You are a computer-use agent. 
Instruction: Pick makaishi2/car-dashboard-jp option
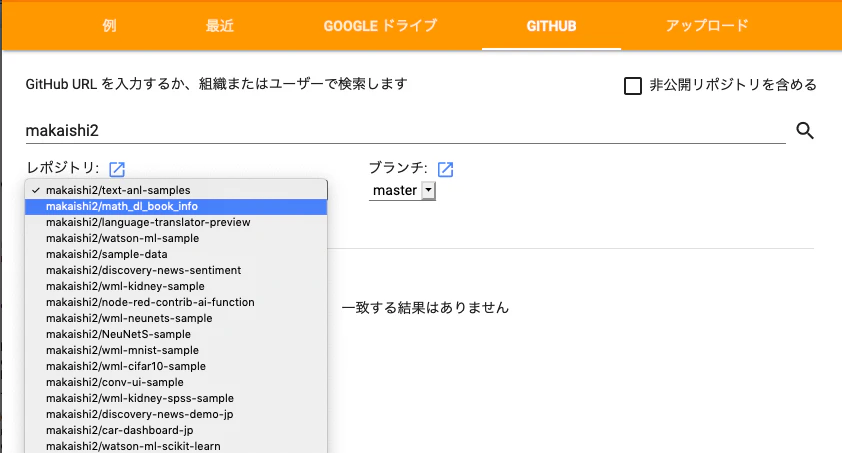176,430
